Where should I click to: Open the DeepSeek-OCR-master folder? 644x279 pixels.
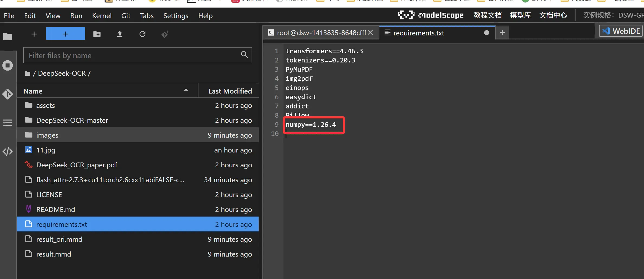[138, 120]
